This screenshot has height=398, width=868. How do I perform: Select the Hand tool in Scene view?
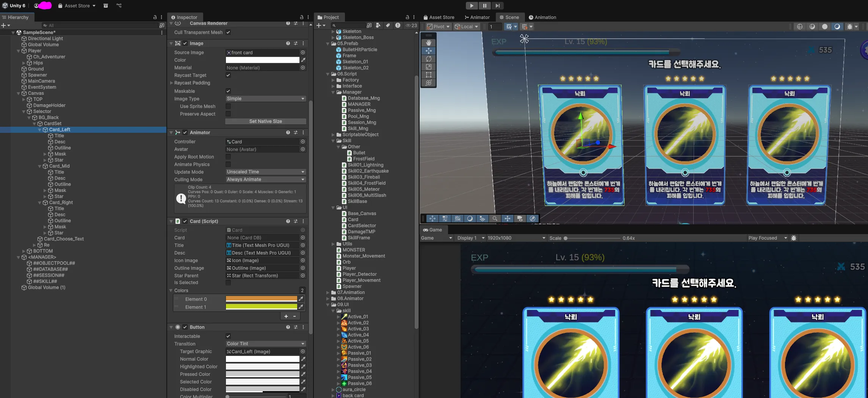point(429,42)
